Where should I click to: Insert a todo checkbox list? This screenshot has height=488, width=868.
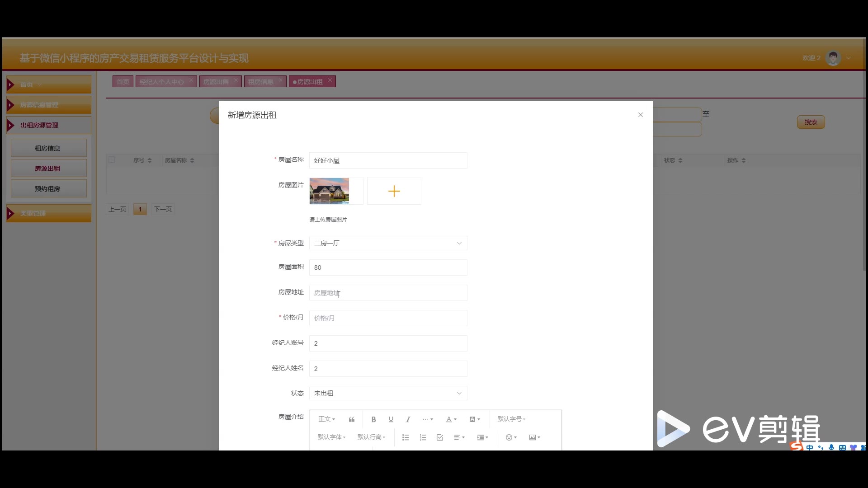pyautogui.click(x=440, y=437)
